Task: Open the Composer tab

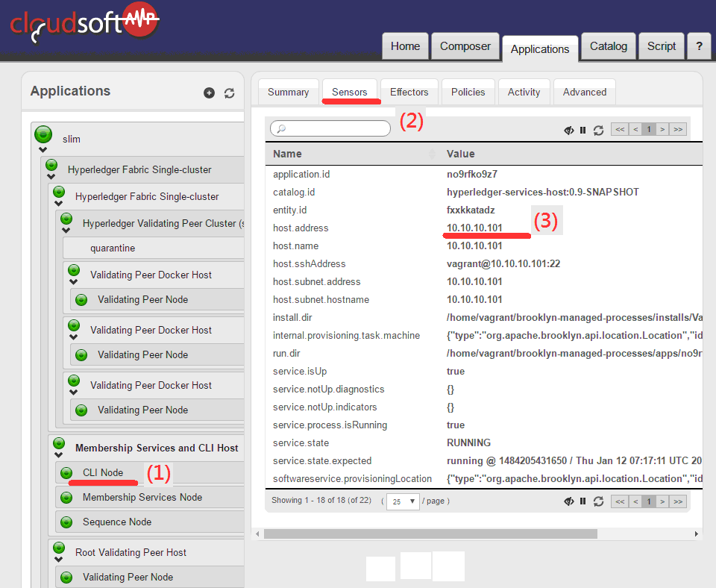Action: (x=465, y=46)
